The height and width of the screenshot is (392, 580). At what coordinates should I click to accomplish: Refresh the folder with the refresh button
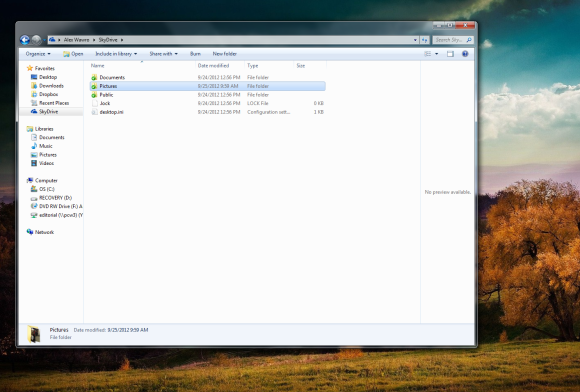[425, 40]
